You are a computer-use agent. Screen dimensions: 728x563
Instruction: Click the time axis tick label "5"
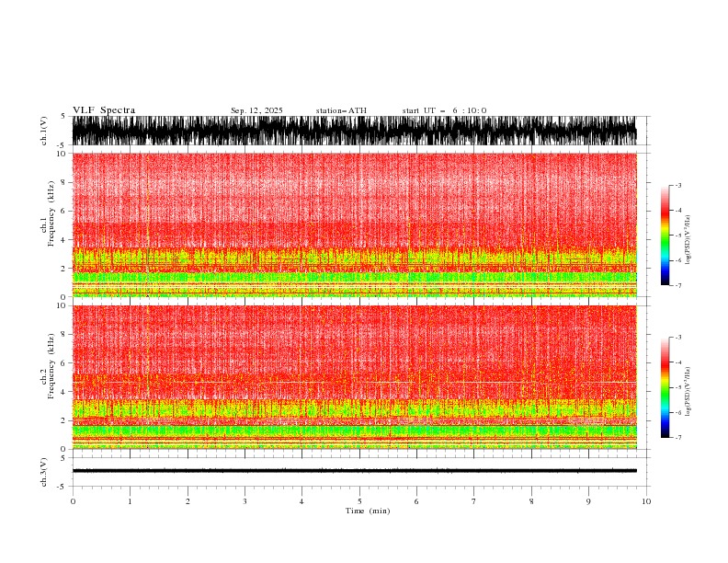click(359, 501)
